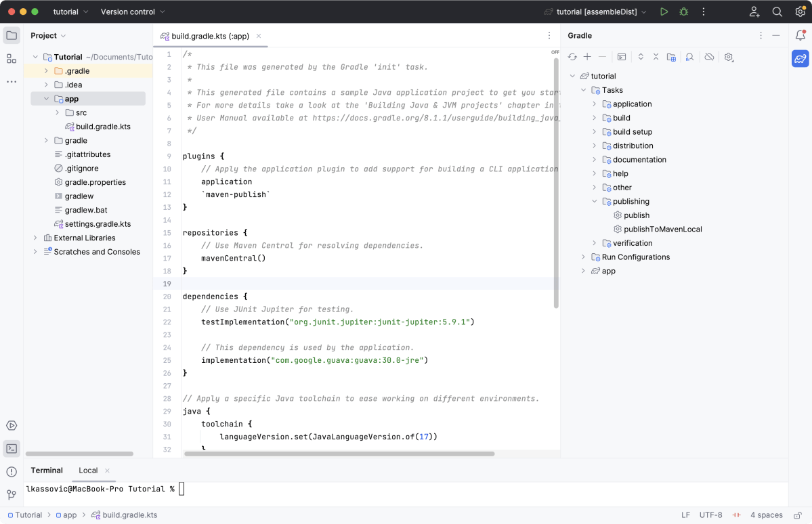Viewport: 812px width, 524px height.
Task: Expand all nodes in Gradle tree
Action: point(641,57)
